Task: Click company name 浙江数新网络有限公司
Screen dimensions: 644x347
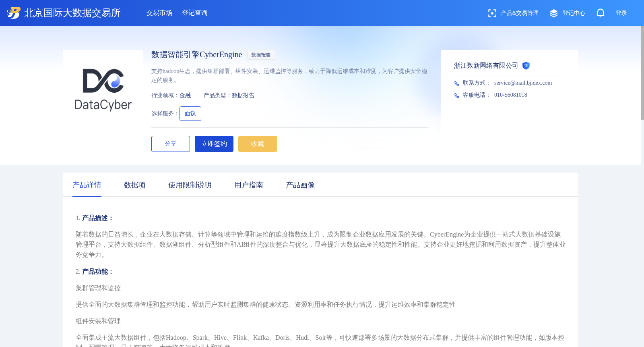Action: pos(486,66)
